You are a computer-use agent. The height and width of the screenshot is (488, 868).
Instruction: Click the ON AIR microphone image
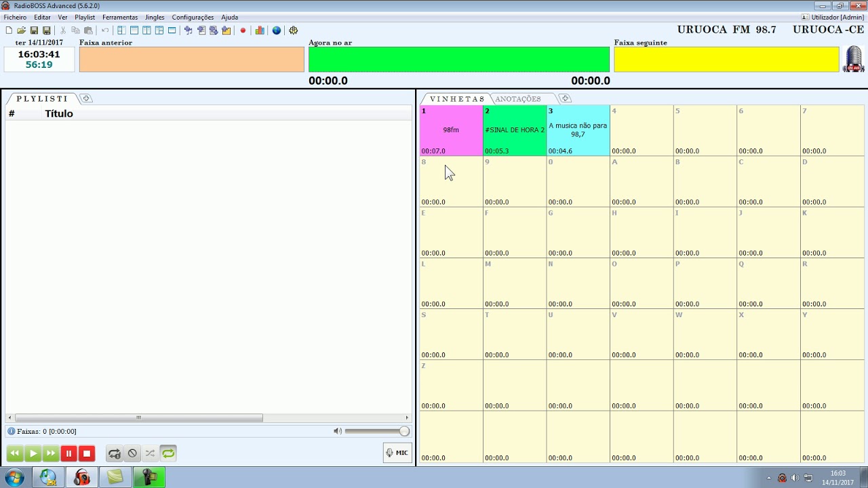[x=853, y=59]
